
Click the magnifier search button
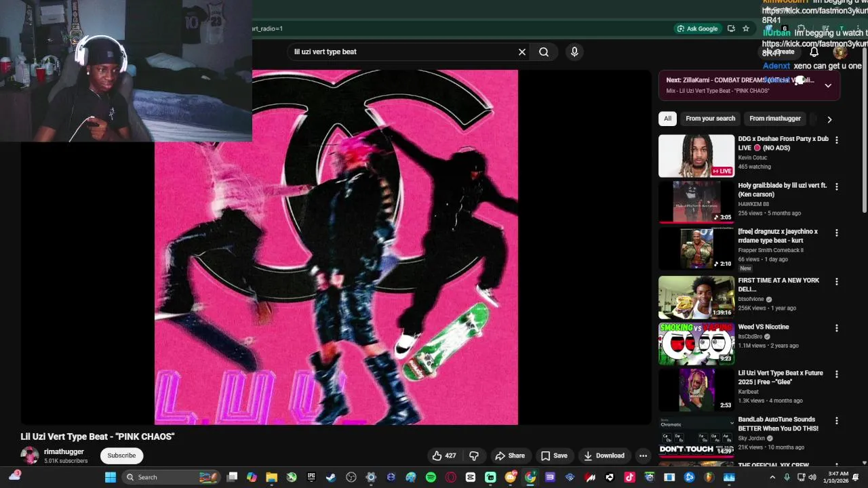coord(544,52)
